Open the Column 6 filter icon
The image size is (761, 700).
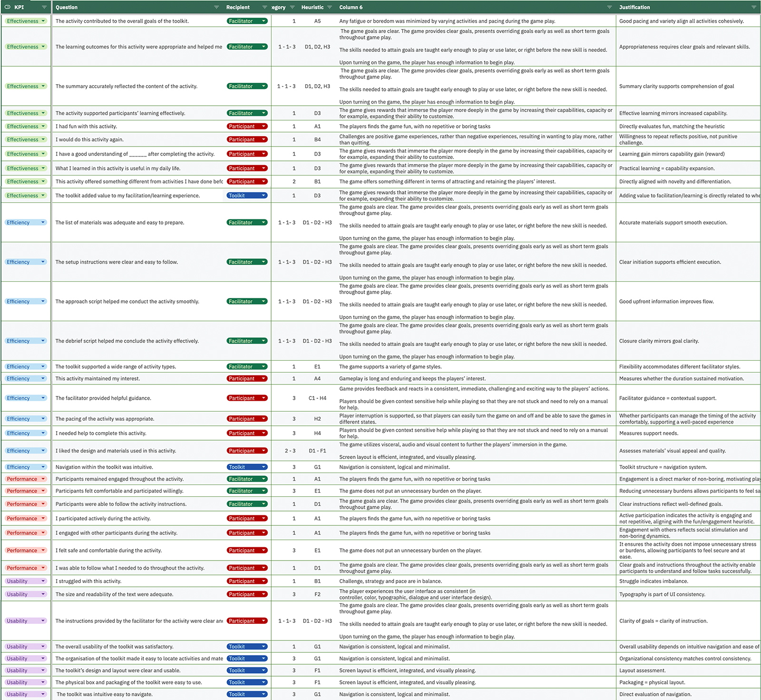[x=609, y=7]
